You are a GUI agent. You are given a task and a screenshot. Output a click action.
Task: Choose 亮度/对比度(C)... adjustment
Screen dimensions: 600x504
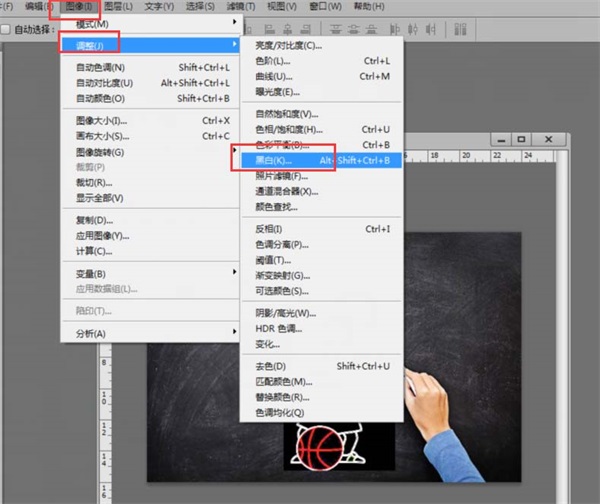click(321, 46)
